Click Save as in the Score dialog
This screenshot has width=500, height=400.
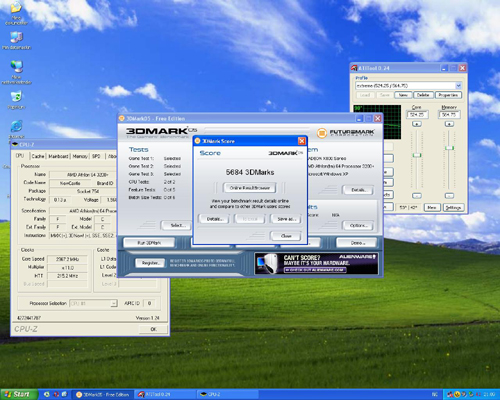[x=286, y=219]
